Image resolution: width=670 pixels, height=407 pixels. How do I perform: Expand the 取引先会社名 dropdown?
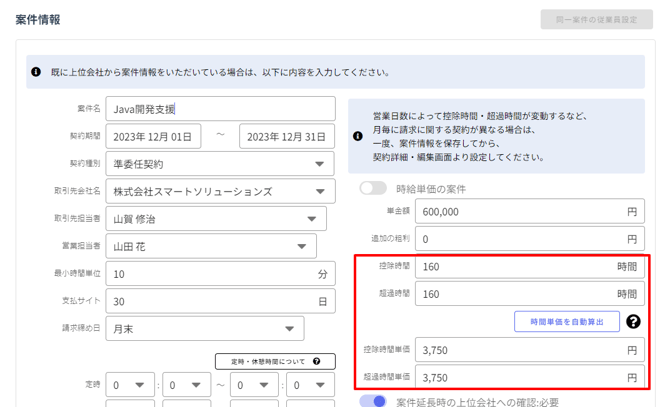[x=220, y=191]
